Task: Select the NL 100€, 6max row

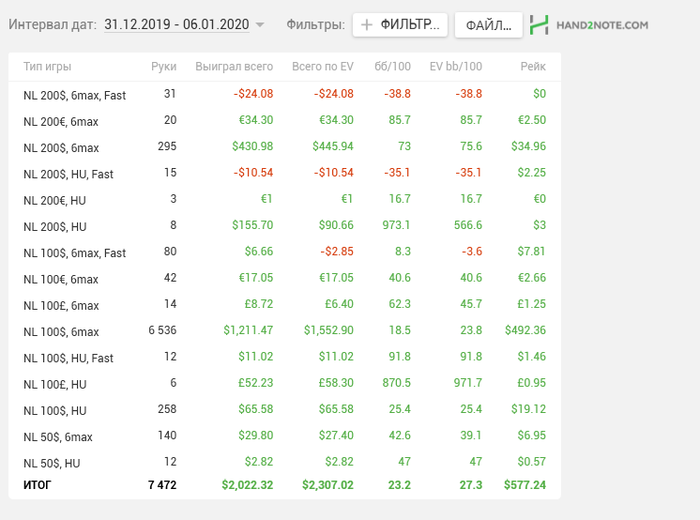Action: coord(284,278)
